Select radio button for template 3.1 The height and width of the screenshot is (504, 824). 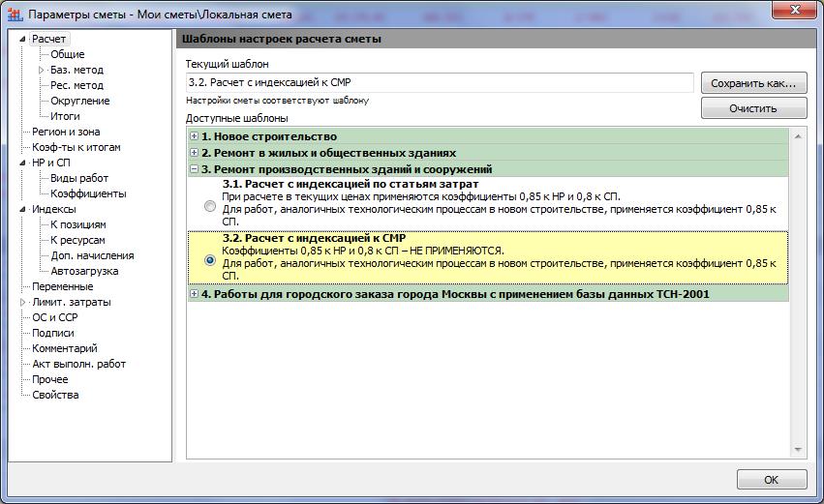pos(210,206)
